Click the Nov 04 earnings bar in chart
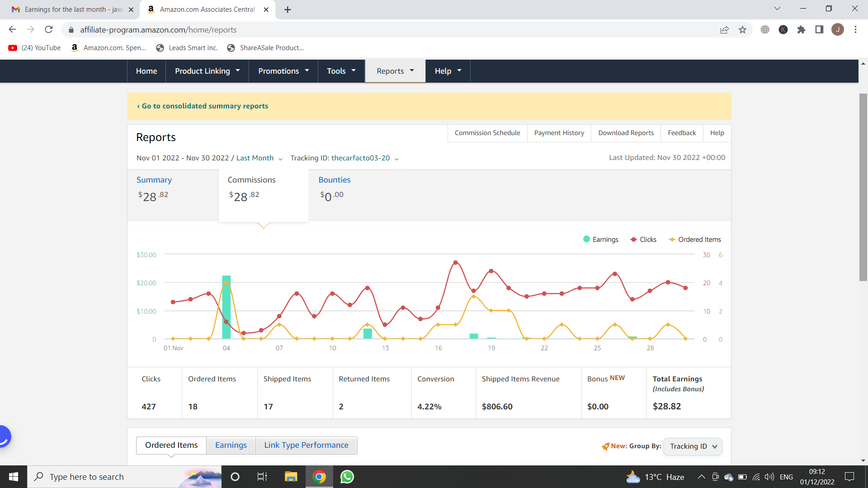Image resolution: width=868 pixels, height=488 pixels. click(226, 307)
